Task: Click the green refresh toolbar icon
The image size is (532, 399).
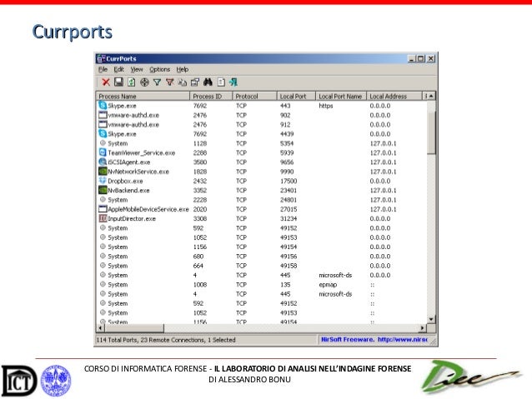Action: (x=131, y=82)
